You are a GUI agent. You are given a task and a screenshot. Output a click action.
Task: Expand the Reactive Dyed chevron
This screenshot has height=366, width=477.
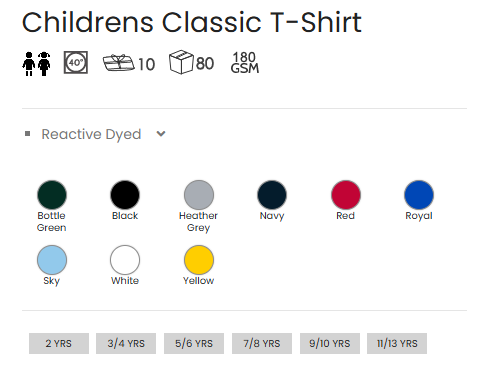tap(161, 134)
